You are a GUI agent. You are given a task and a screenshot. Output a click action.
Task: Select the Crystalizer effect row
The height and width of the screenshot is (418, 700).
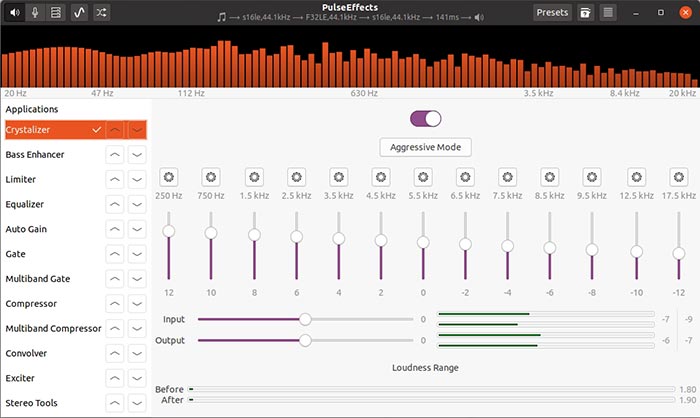[76, 130]
